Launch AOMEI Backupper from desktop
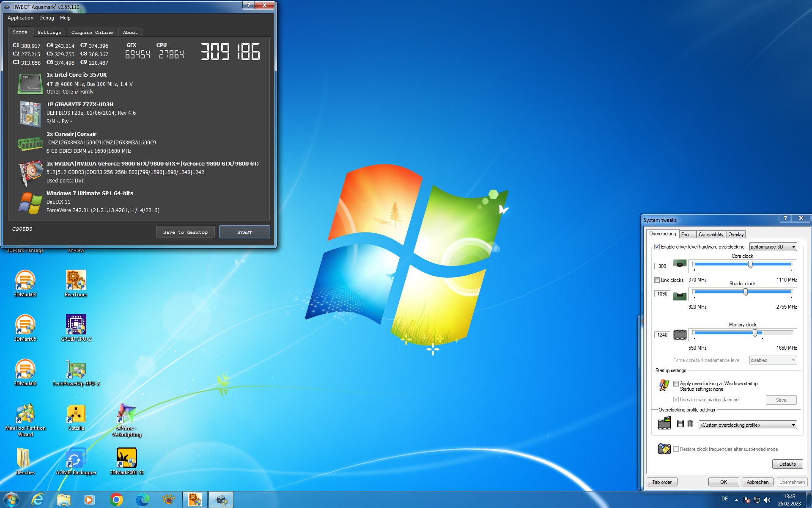The height and width of the screenshot is (508, 812). pyautogui.click(x=76, y=461)
